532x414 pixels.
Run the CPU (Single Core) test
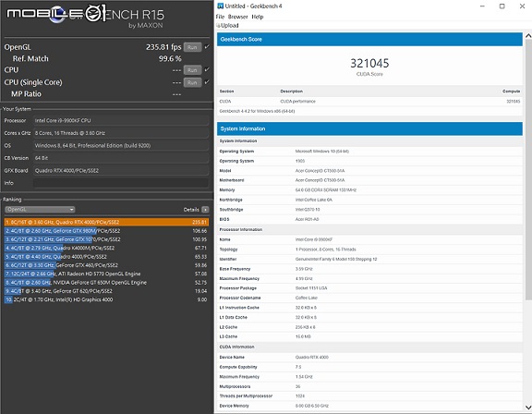(192, 82)
